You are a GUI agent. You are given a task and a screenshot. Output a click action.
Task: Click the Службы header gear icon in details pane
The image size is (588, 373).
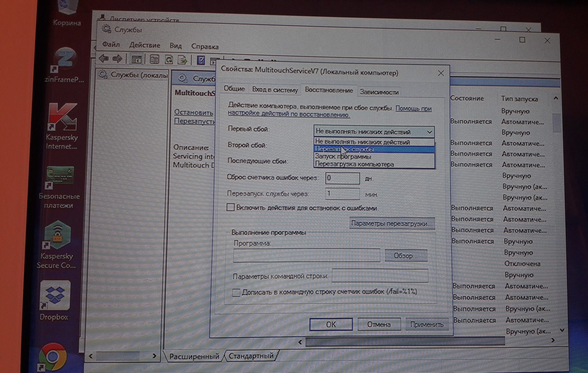pyautogui.click(x=183, y=78)
